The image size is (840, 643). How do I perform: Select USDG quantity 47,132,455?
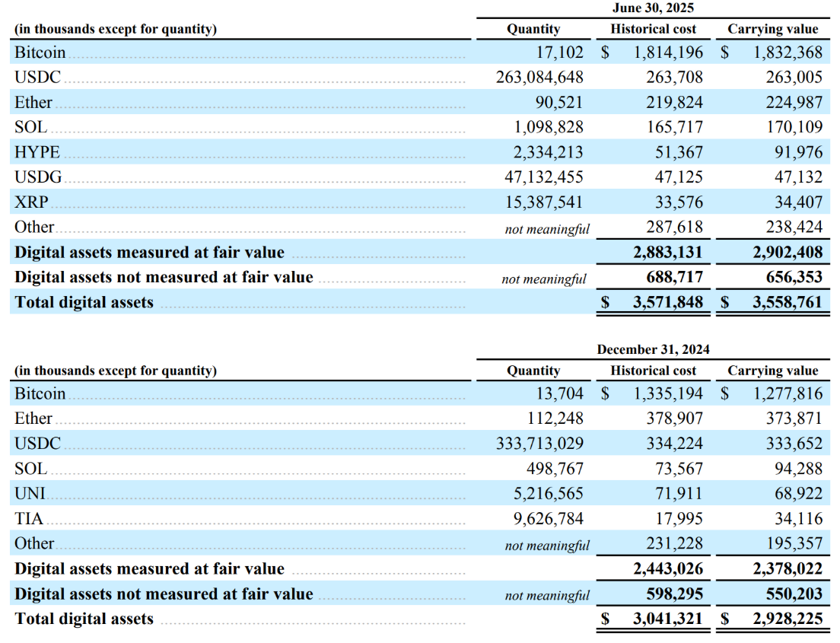(544, 177)
